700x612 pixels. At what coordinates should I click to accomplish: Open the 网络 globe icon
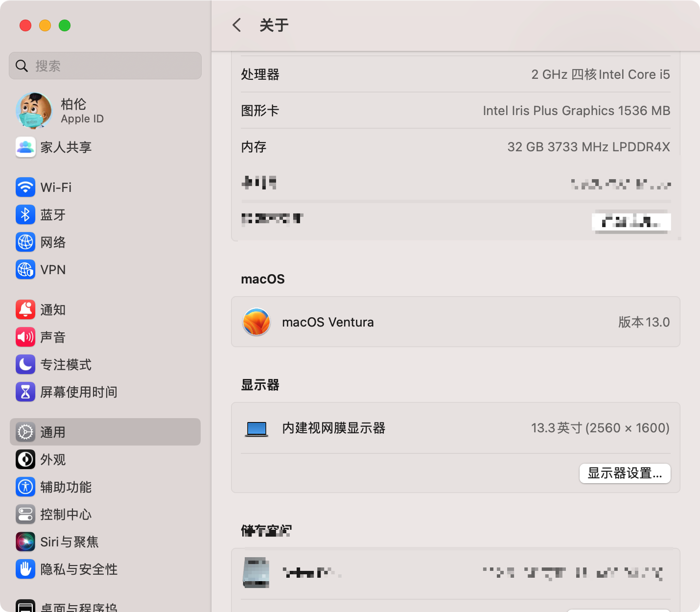click(x=25, y=242)
